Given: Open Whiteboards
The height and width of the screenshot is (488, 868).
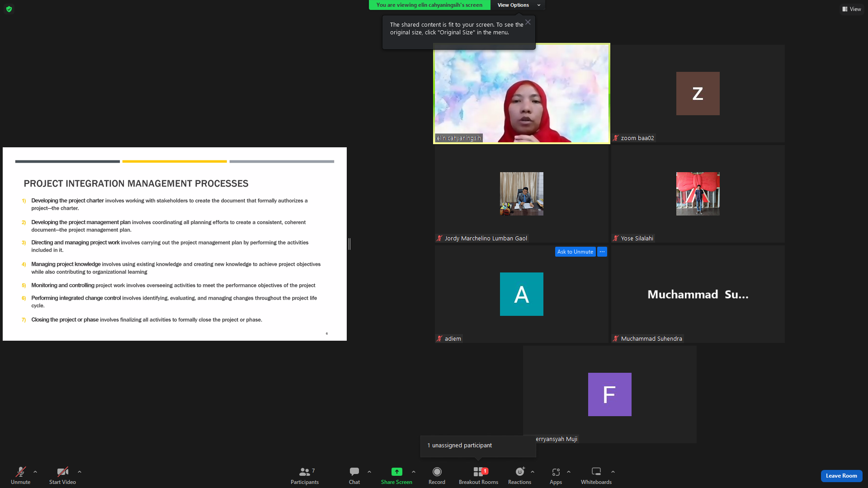Looking at the screenshot, I should tap(596, 475).
